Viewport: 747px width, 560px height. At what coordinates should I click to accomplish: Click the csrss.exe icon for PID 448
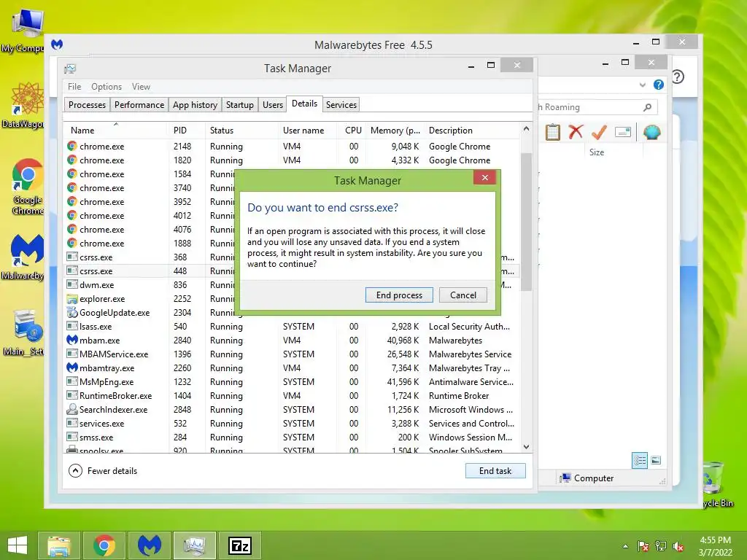click(72, 271)
